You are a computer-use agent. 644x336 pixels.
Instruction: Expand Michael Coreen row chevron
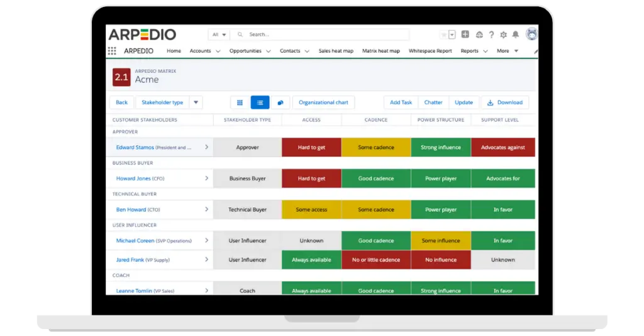(206, 241)
